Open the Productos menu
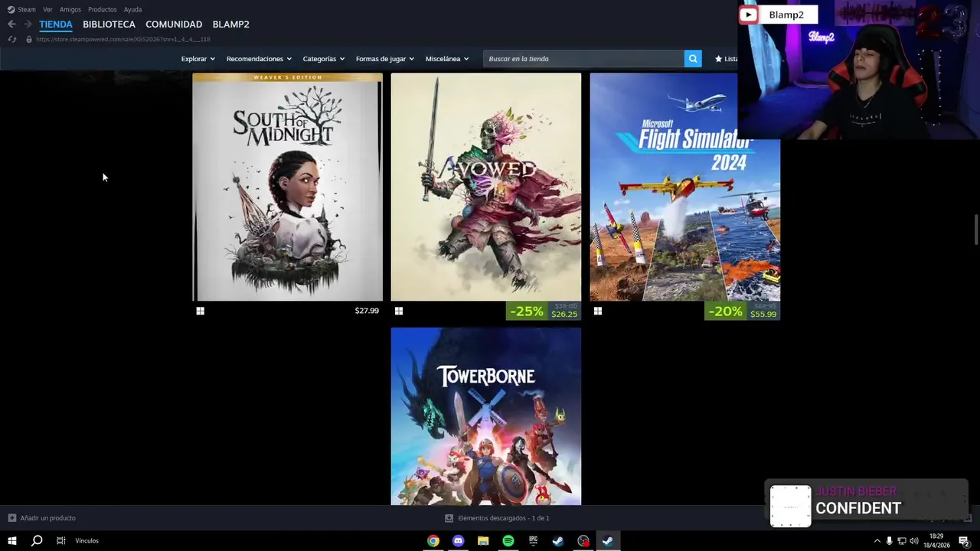Screen dimensions: 980x551 [x=102, y=9]
